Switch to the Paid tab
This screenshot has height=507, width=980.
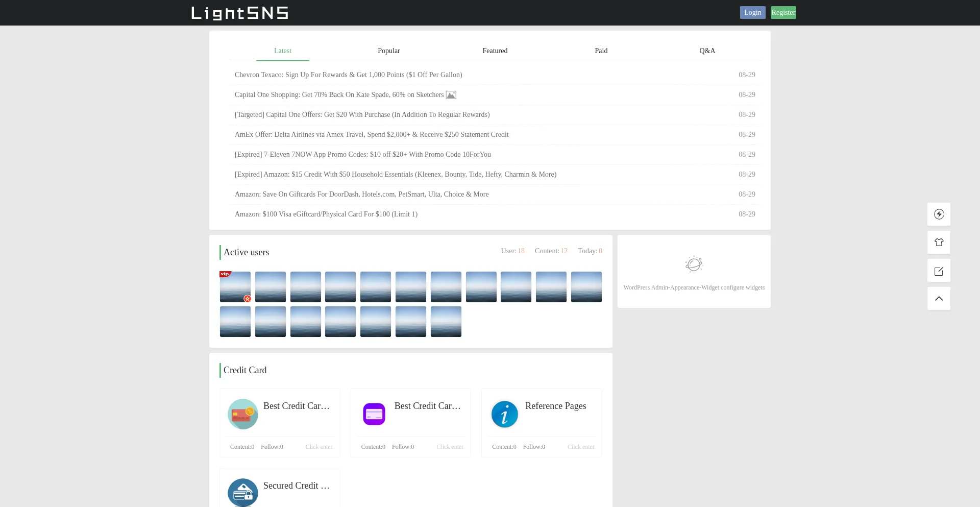601,51
